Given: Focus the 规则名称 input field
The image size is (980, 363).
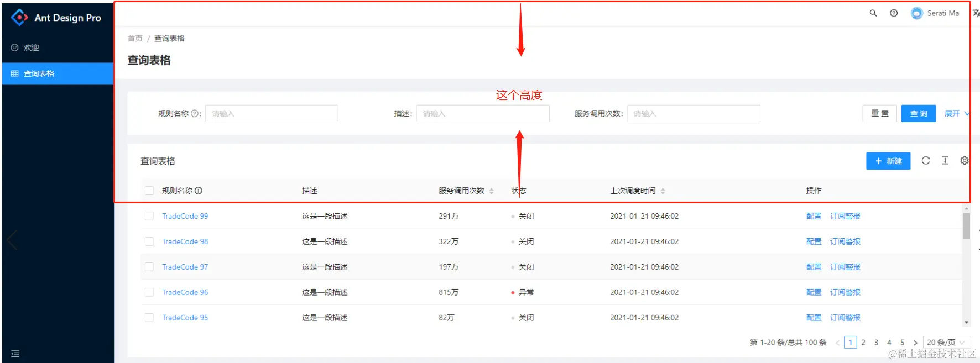Looking at the screenshot, I should tap(272, 114).
